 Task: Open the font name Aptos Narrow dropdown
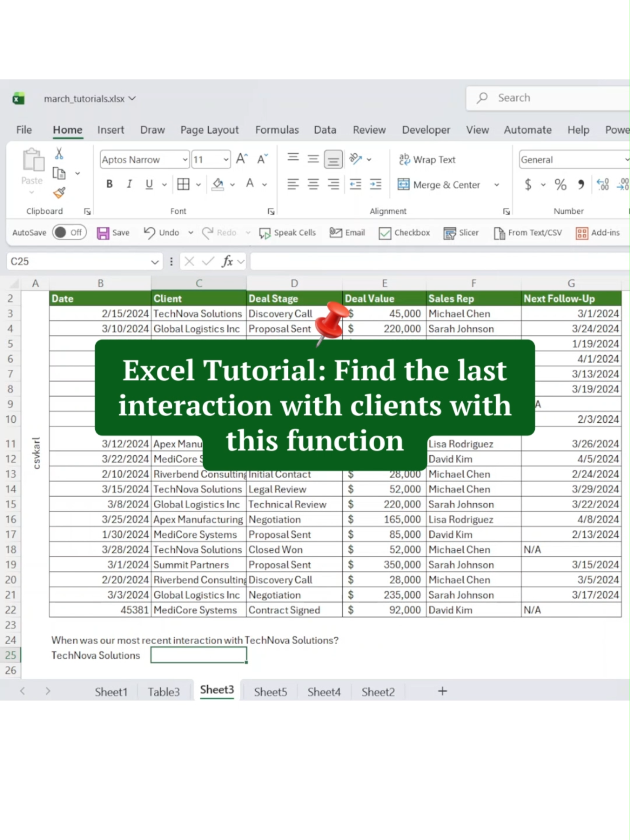click(185, 160)
